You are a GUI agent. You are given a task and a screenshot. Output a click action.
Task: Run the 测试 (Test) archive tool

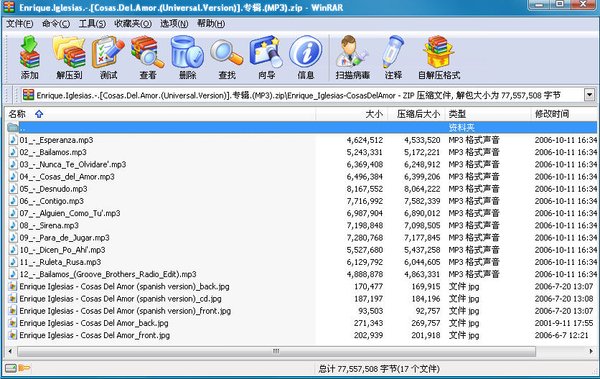(109, 52)
